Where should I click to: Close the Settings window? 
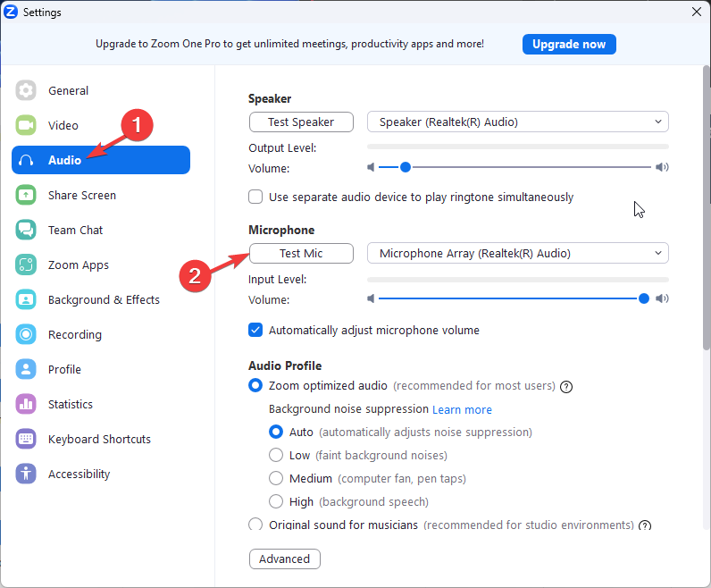[697, 12]
